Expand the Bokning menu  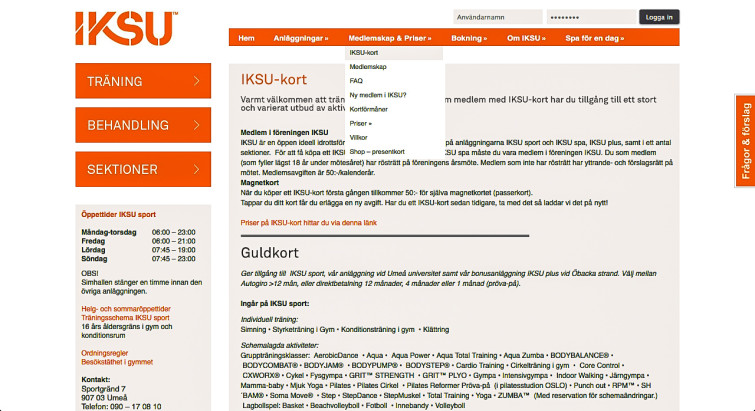469,38
